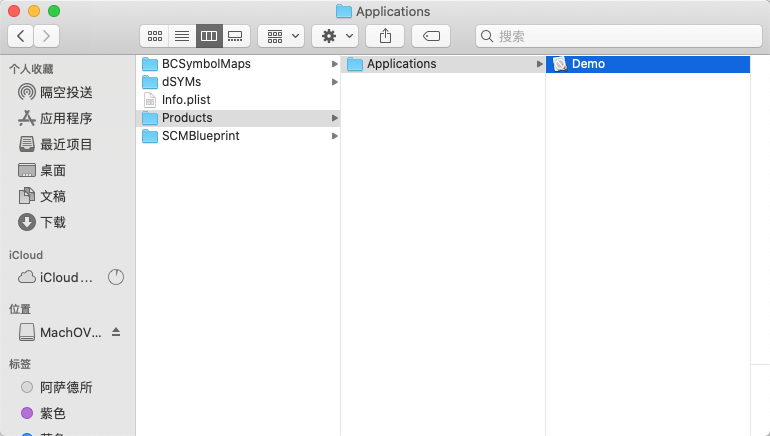770x436 pixels.
Task: Click the Edit Tags toolbar button
Action: click(x=431, y=36)
